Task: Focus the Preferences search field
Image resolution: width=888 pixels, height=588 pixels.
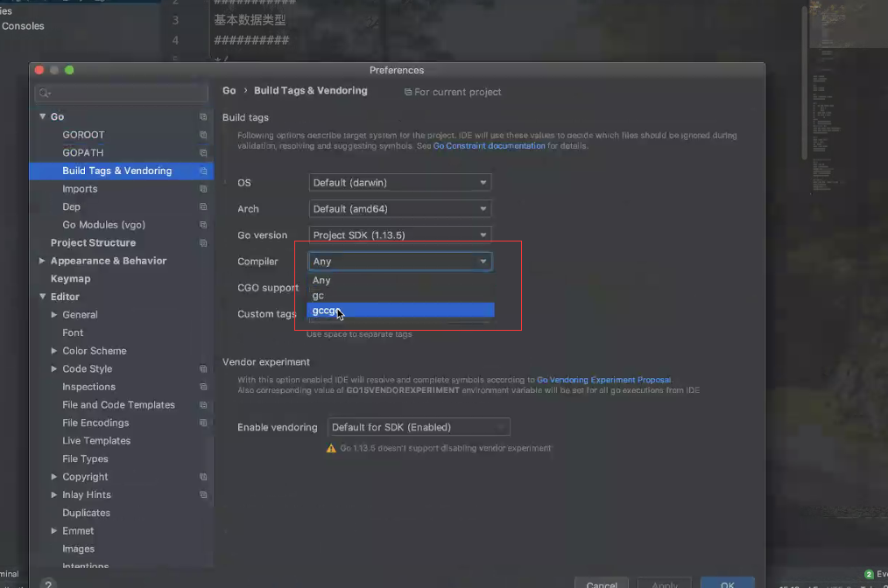Action: pos(121,93)
